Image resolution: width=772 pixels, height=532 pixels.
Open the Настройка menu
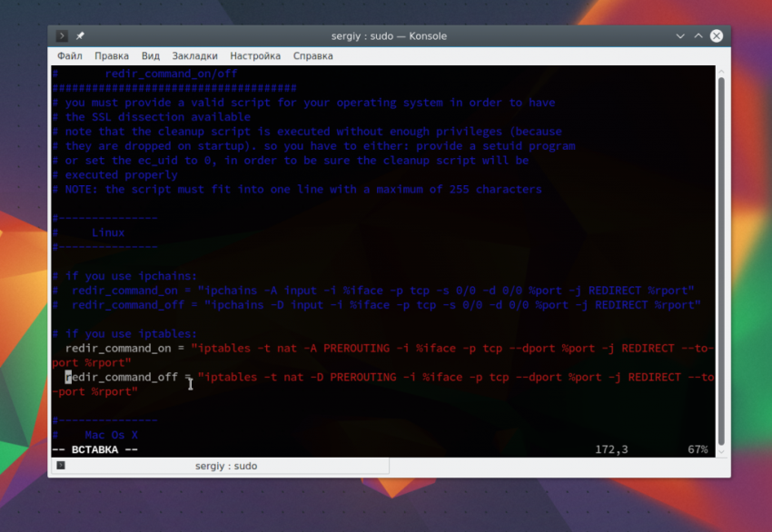[255, 55]
